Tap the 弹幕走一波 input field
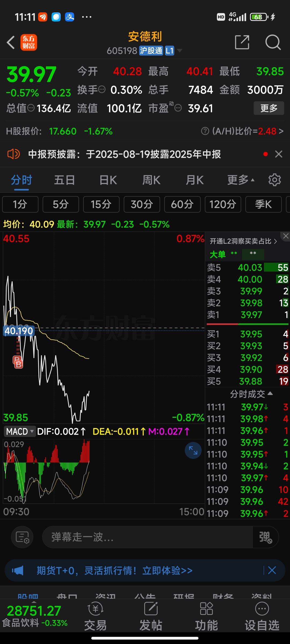 pyautogui.click(x=147, y=537)
